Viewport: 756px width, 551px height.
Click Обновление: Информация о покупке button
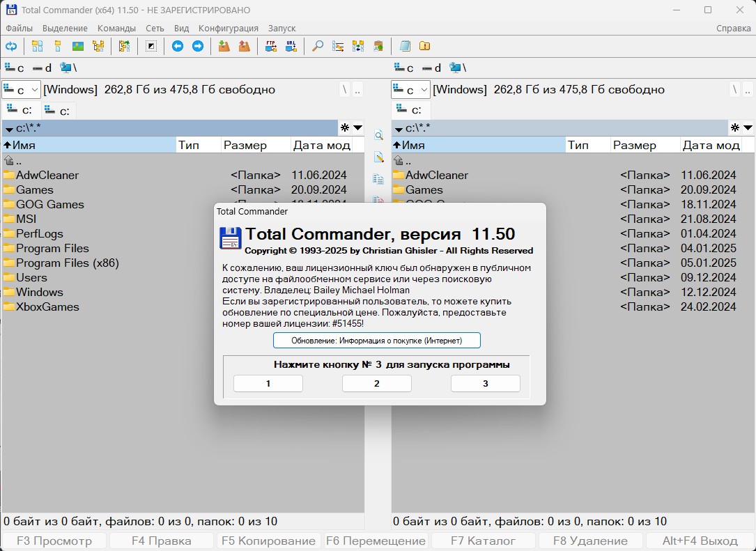(376, 341)
